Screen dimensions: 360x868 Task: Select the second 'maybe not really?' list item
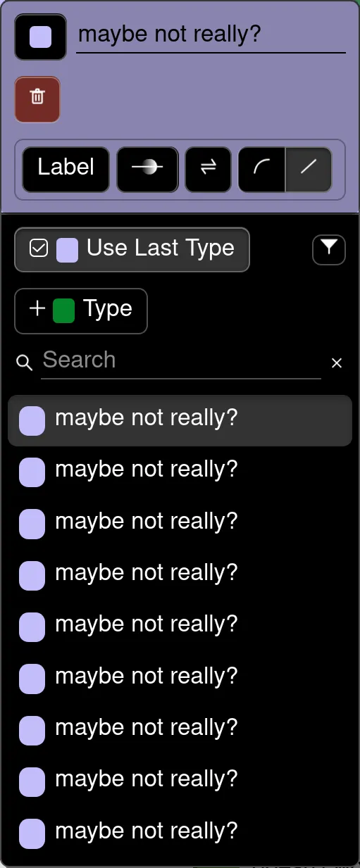pyautogui.click(x=180, y=471)
